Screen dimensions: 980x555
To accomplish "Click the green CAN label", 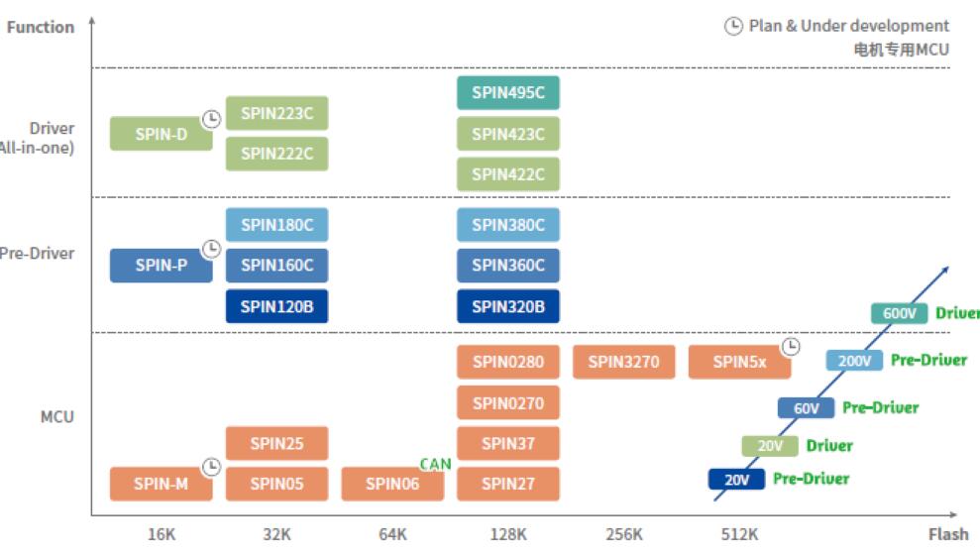I will pos(435,464).
